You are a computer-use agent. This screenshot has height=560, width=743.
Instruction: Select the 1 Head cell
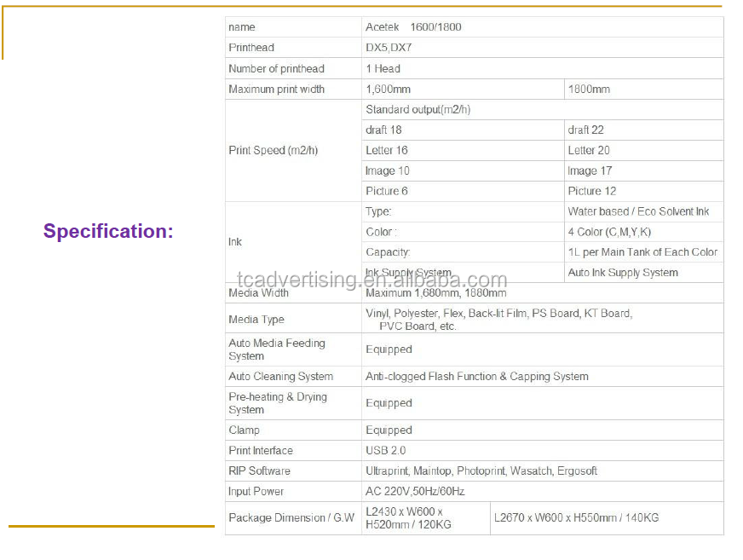tap(383, 68)
